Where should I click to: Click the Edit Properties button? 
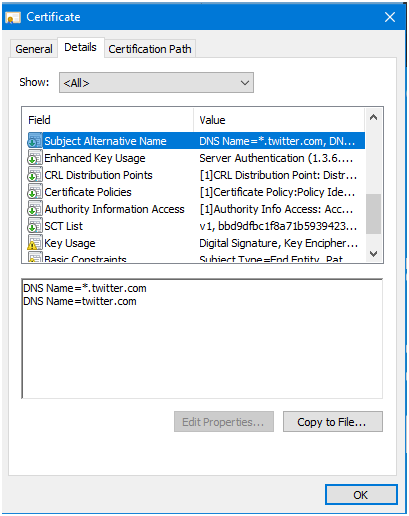point(224,422)
